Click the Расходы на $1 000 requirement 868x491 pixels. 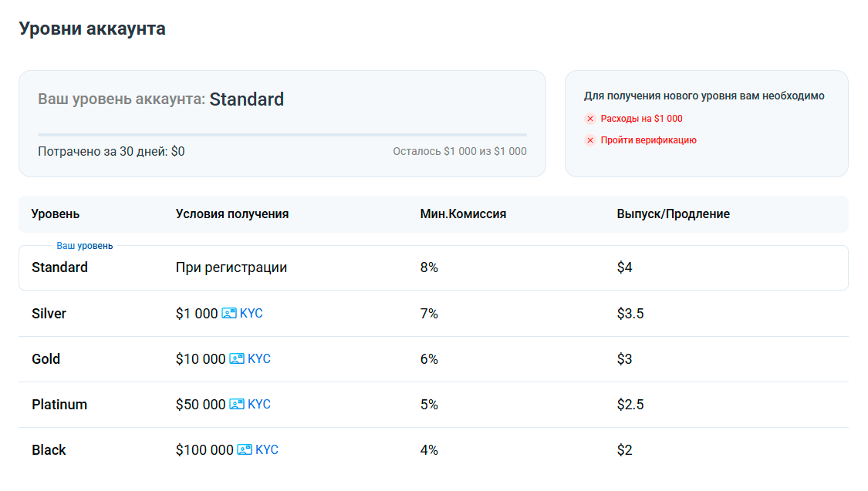pos(641,119)
